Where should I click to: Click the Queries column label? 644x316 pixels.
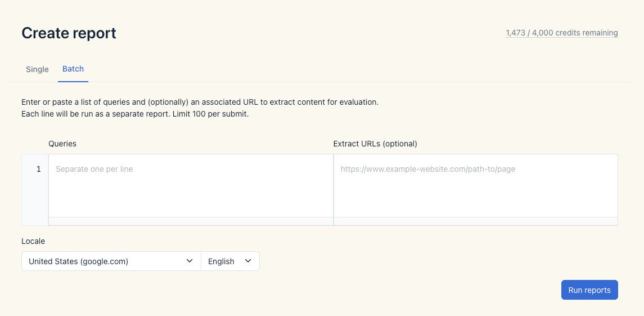click(x=62, y=144)
